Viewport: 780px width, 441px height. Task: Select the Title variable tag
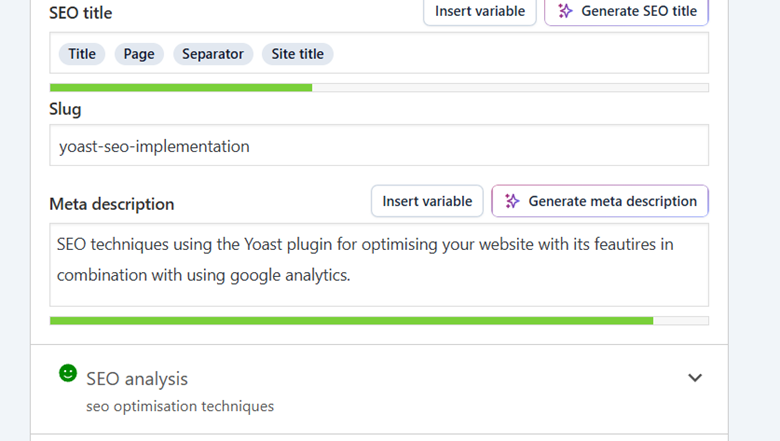pyautogui.click(x=82, y=54)
